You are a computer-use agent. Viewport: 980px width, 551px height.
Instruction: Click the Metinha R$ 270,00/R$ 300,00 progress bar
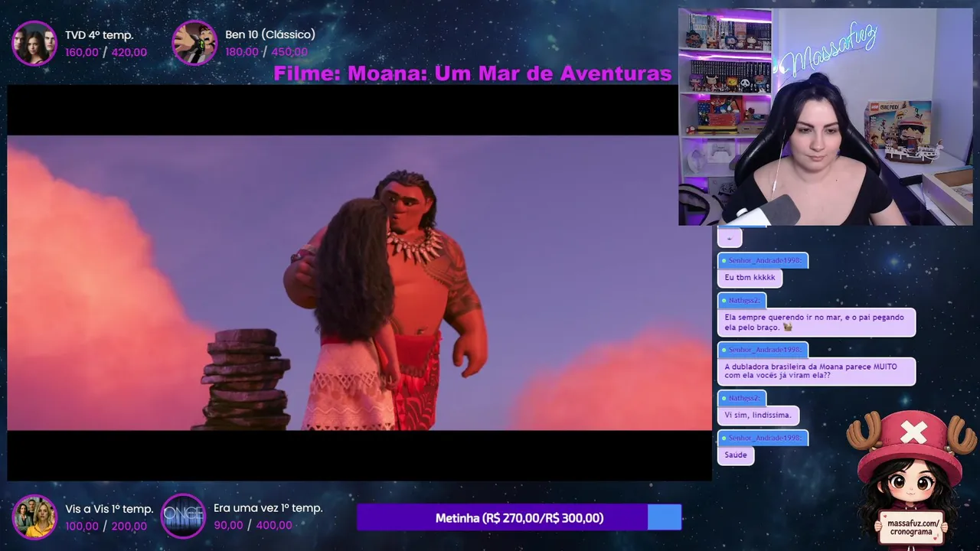(x=519, y=517)
